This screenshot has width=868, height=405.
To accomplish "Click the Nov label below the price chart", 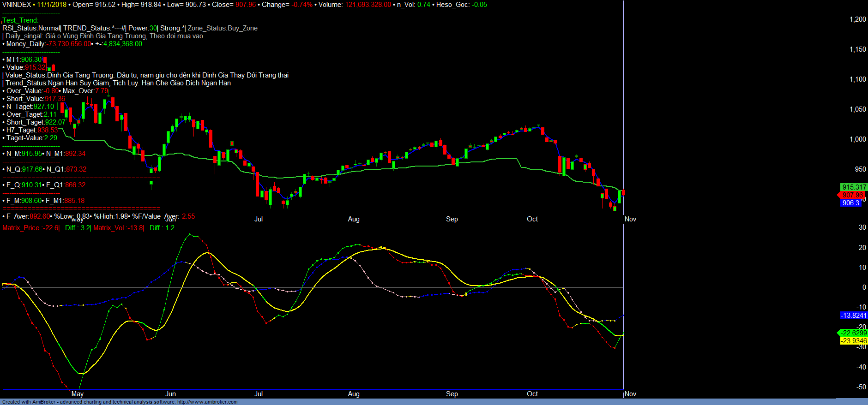I will (630, 219).
